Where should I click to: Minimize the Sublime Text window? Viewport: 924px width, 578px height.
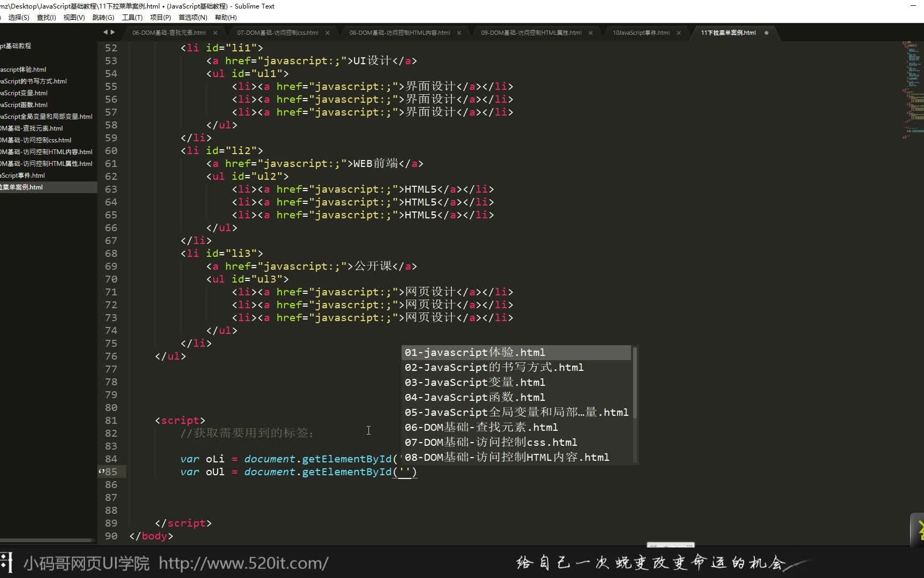(913, 6)
